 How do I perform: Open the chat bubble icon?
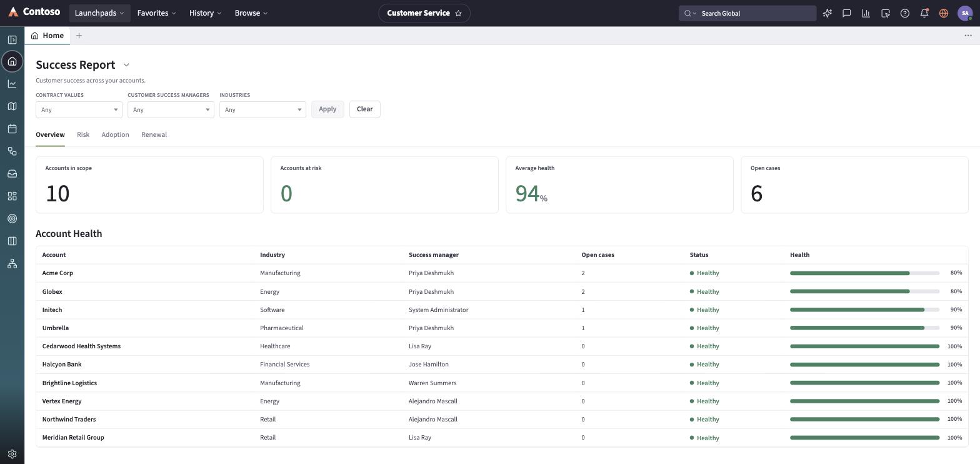point(847,13)
